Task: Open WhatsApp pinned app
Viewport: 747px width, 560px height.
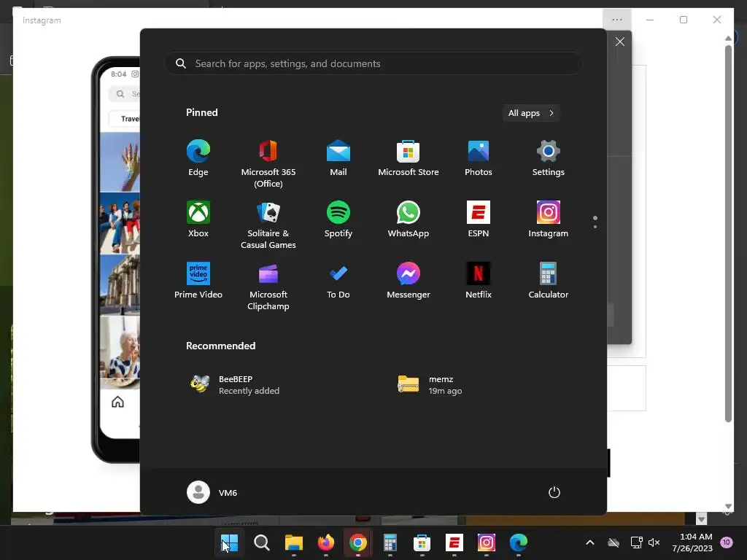Action: pos(409,219)
